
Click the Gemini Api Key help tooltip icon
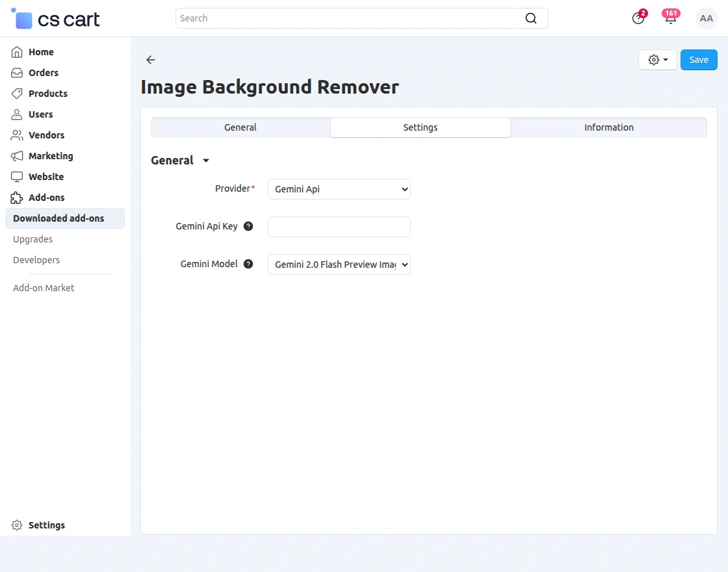tap(248, 227)
